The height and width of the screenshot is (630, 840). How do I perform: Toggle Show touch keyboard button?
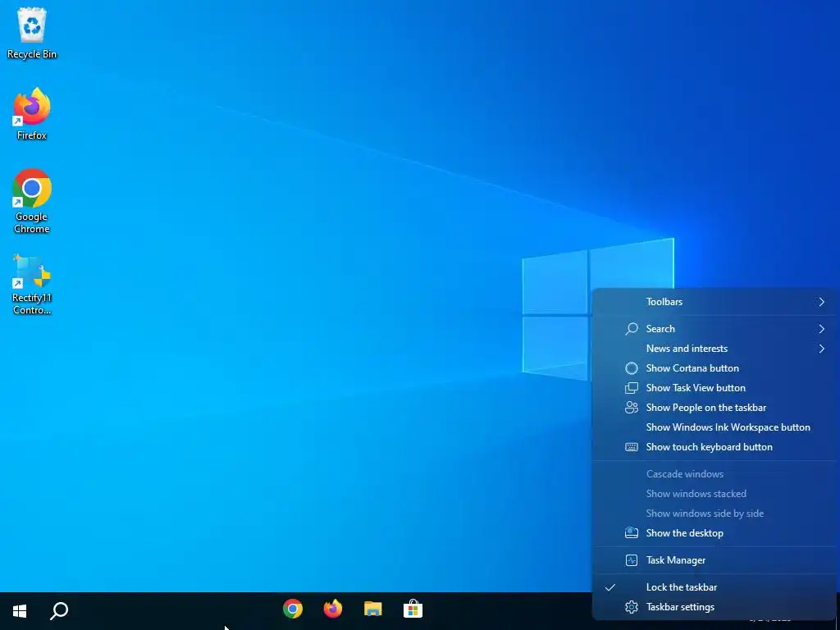point(714,447)
